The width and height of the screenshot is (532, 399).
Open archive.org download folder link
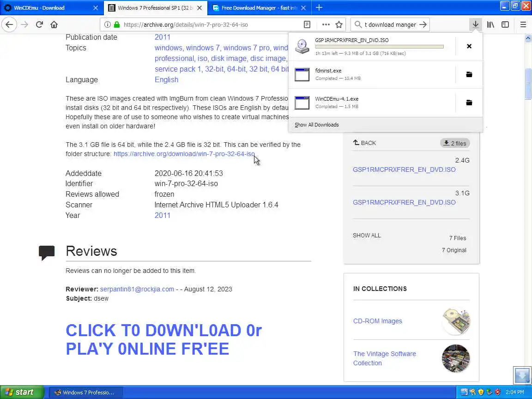tap(184, 154)
